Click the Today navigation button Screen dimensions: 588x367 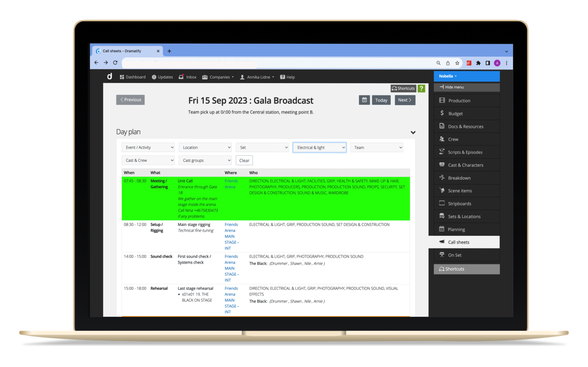[x=381, y=100]
